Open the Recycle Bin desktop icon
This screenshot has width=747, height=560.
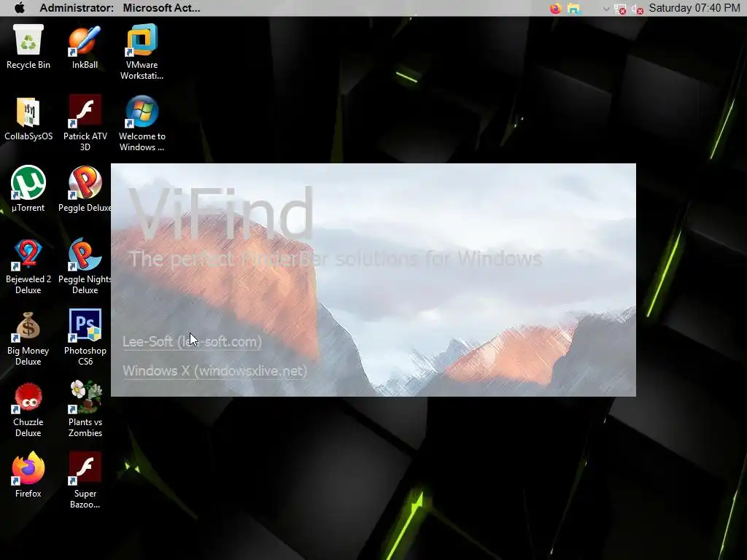tap(28, 47)
